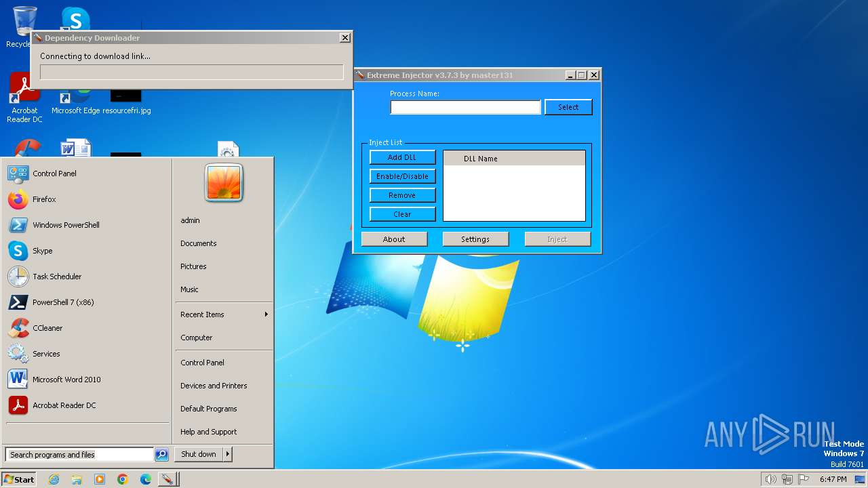Screen dimensions: 868x488
Task: Expand the Shut down options arrow
Action: point(228,454)
